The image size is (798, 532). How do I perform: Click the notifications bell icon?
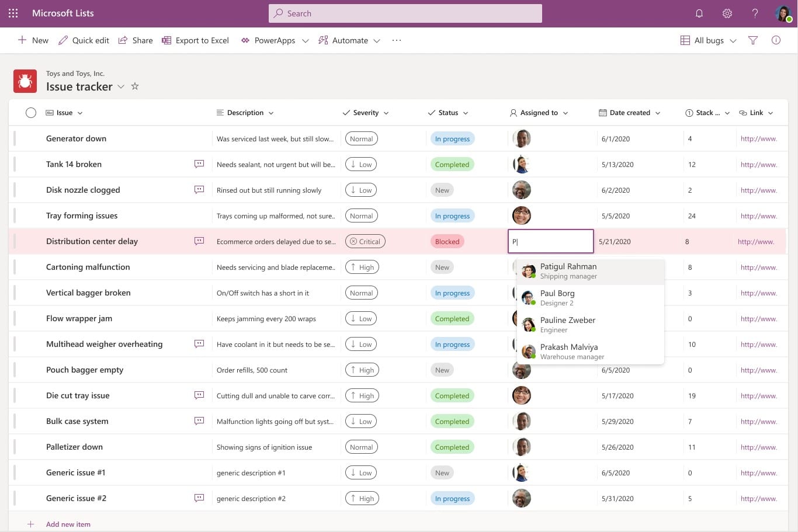tap(699, 13)
